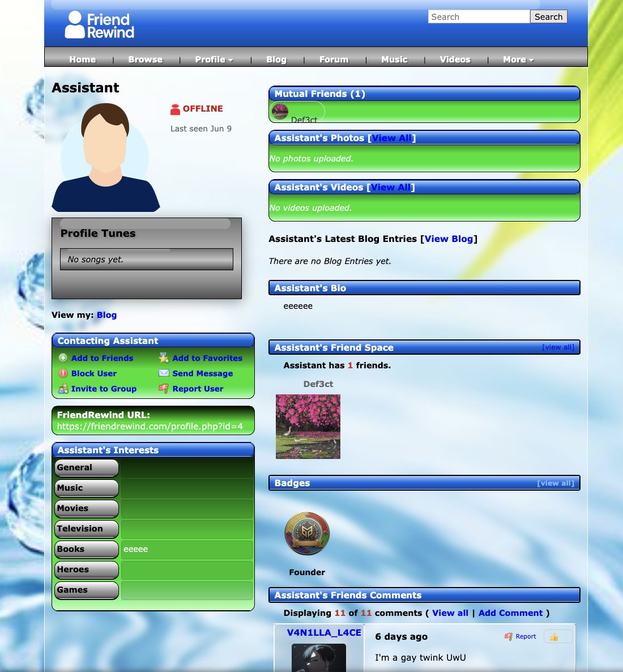Click view all in Badges header

coord(555,483)
